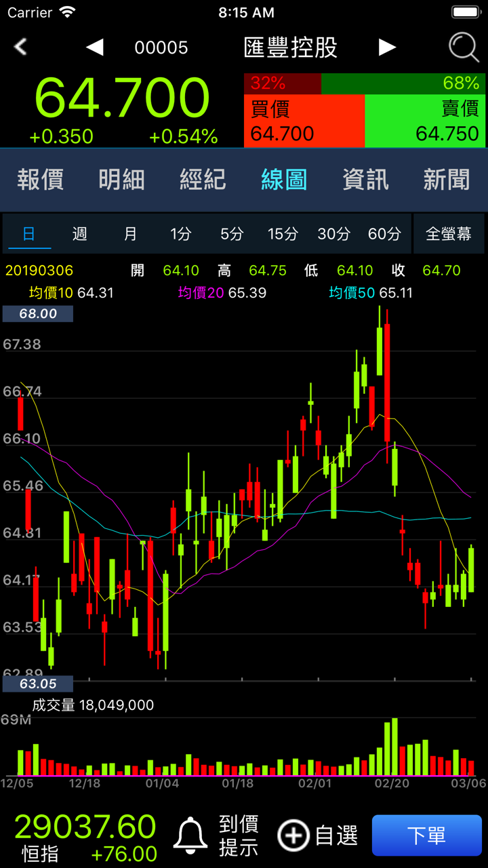The width and height of the screenshot is (488, 868).
Task: Select the 月 monthly chart period
Action: tap(131, 234)
